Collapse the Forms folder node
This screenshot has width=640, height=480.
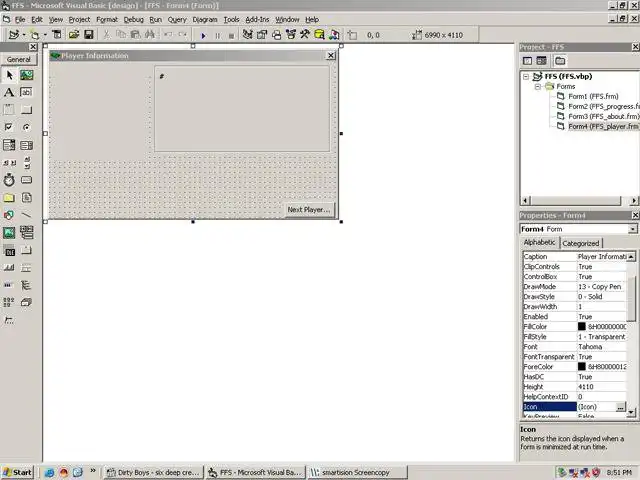pyautogui.click(x=538, y=87)
